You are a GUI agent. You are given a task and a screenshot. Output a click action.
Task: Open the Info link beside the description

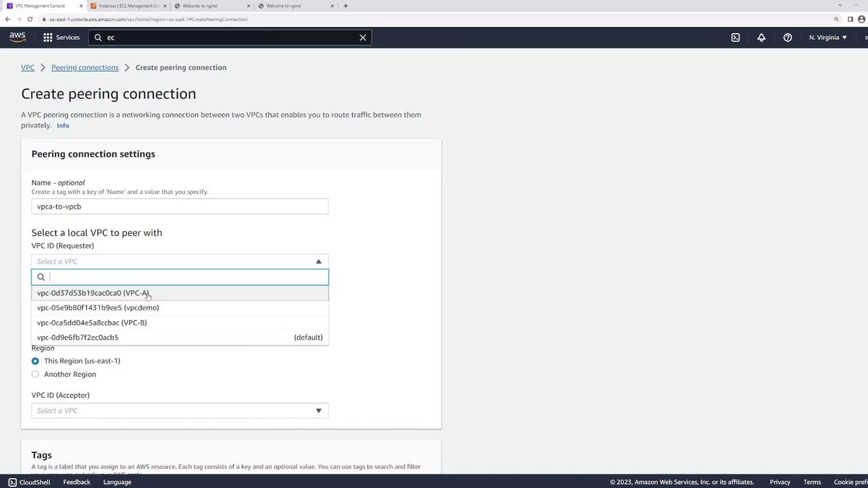click(x=63, y=125)
